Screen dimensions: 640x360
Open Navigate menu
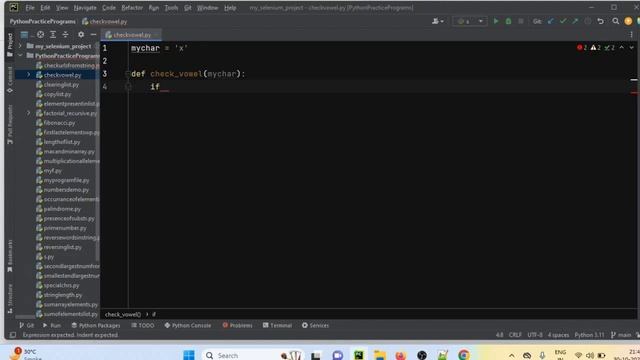(85, 8)
